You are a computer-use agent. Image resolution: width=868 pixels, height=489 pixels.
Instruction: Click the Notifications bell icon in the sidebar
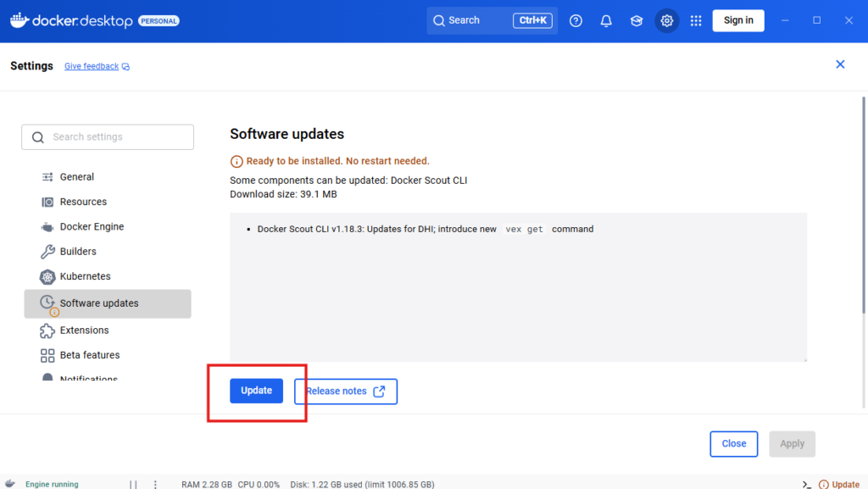tap(47, 376)
